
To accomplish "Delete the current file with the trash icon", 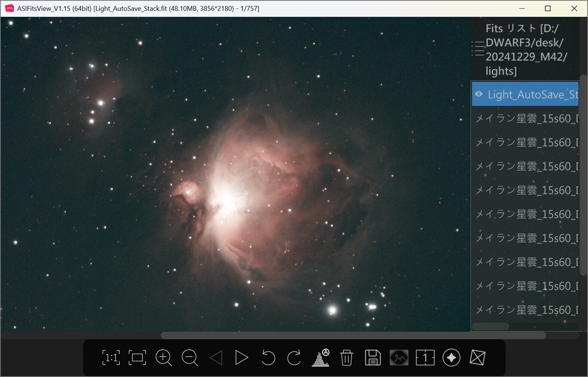I will [347, 358].
